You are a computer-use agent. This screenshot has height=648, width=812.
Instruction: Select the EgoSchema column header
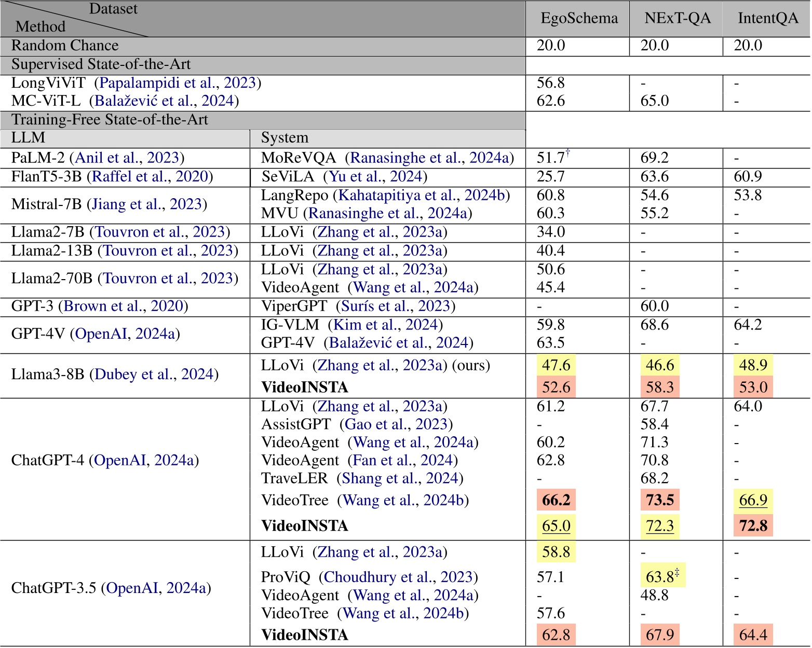point(579,19)
